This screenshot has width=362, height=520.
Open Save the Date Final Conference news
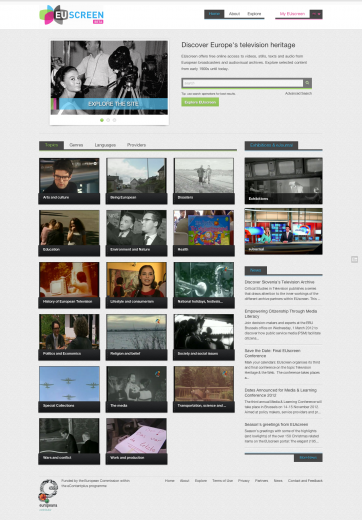(273, 353)
